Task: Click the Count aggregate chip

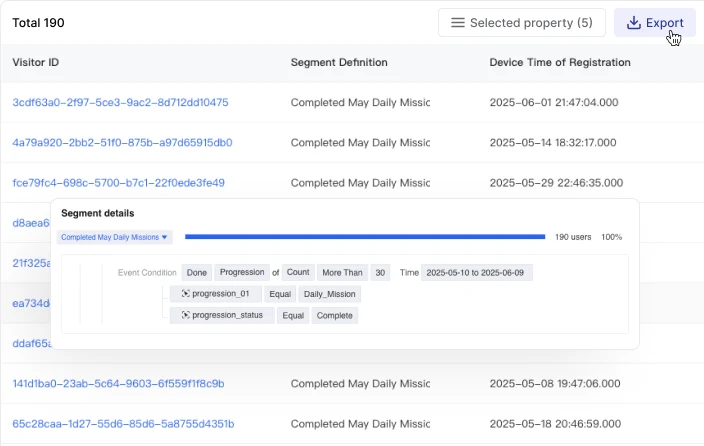Action: (x=298, y=272)
